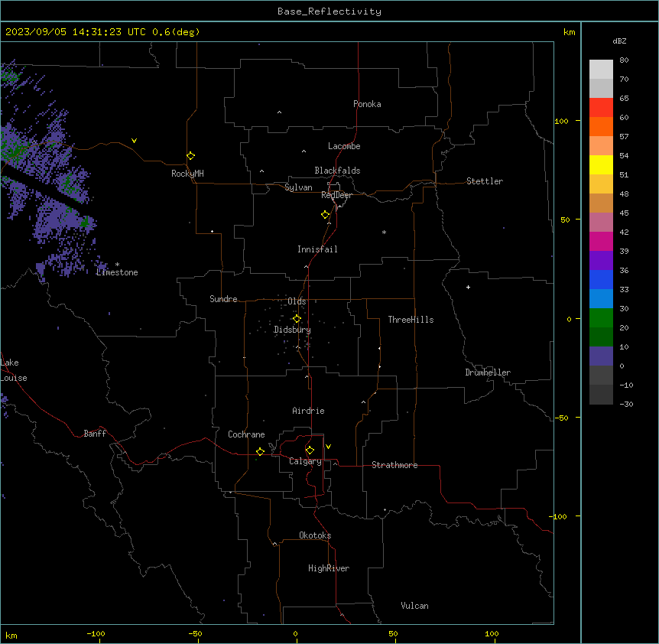659x644 pixels.
Task: Select the yellow diamond marker above Didsbury
Action: (297, 319)
